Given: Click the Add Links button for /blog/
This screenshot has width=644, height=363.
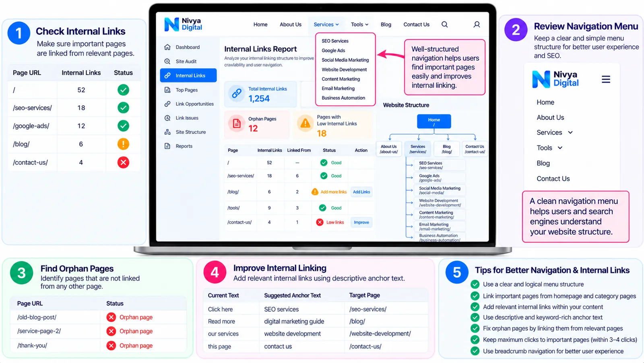Looking at the screenshot, I should click(x=361, y=192).
